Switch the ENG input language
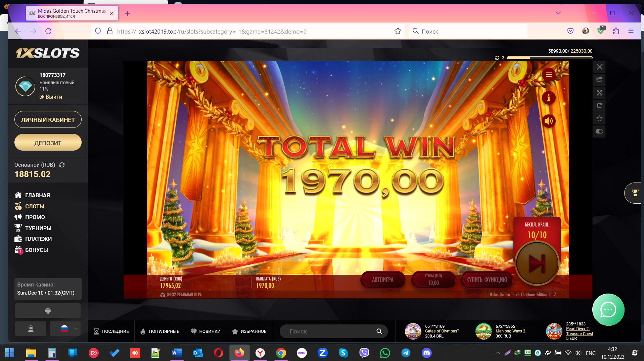This screenshot has height=361, width=644. tap(591, 353)
